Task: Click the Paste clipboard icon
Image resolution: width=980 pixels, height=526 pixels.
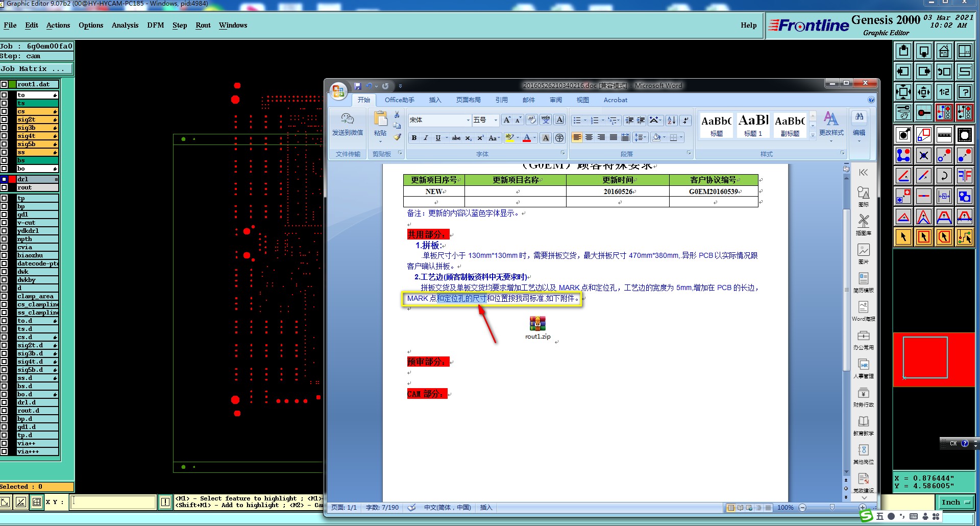Action: 380,119
